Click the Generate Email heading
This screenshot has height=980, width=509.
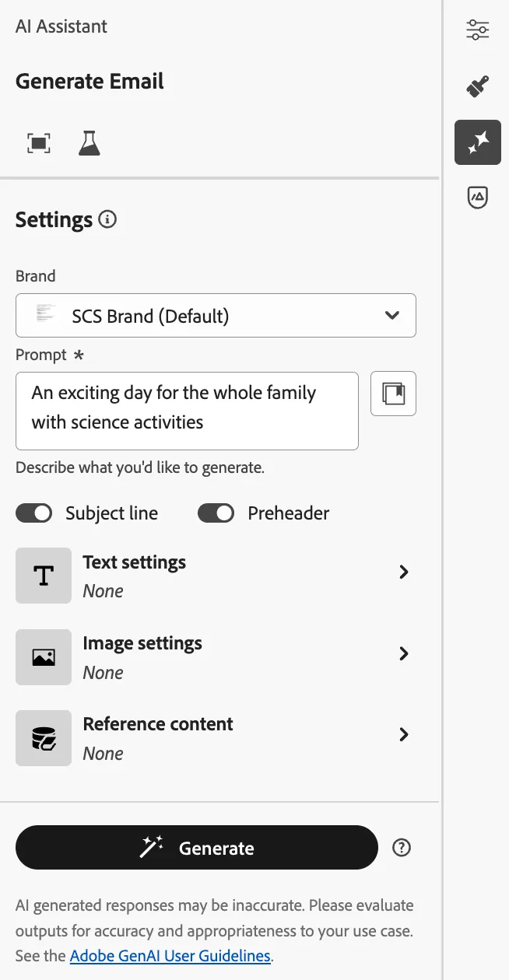pos(90,81)
